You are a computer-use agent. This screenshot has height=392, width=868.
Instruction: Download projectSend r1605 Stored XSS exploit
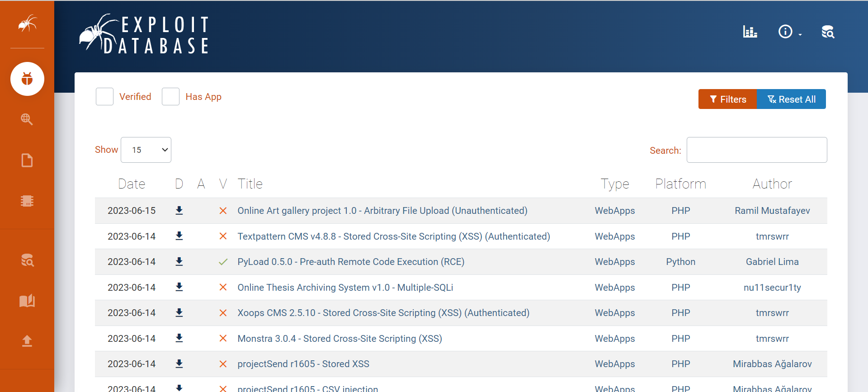[179, 364]
